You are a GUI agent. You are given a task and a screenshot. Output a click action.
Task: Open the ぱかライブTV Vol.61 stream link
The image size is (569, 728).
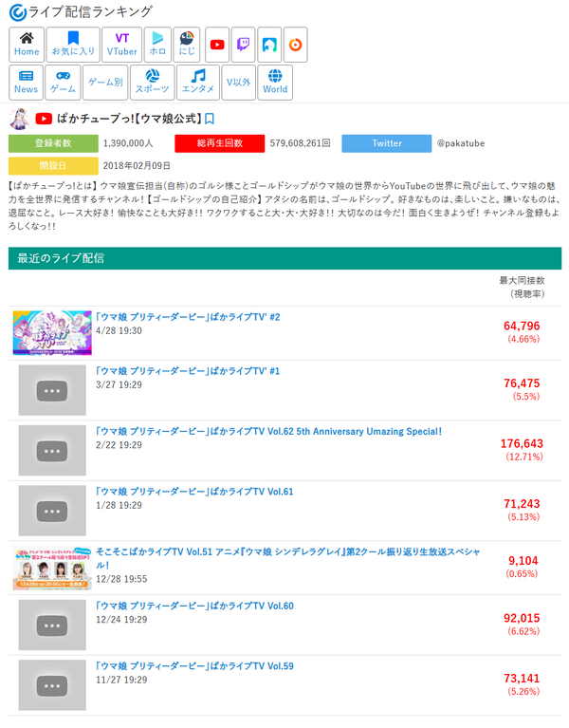click(x=194, y=492)
